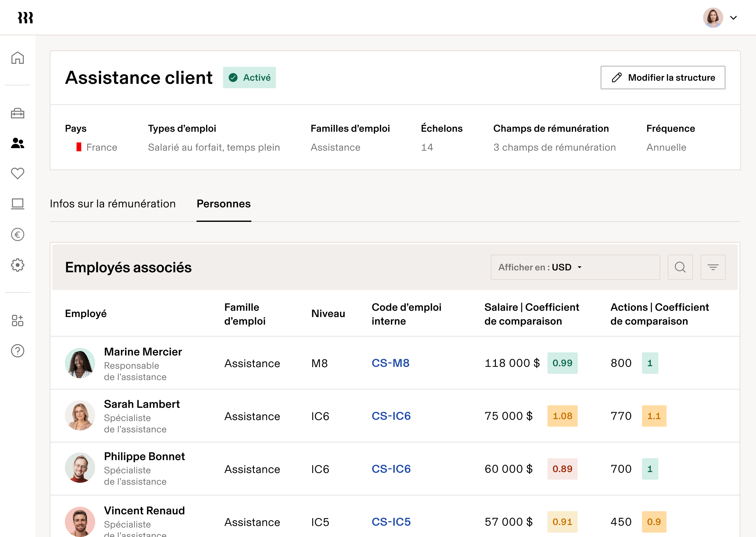The height and width of the screenshot is (537, 756).
Task: Open the CS-M8 job code link
Action: [391, 363]
